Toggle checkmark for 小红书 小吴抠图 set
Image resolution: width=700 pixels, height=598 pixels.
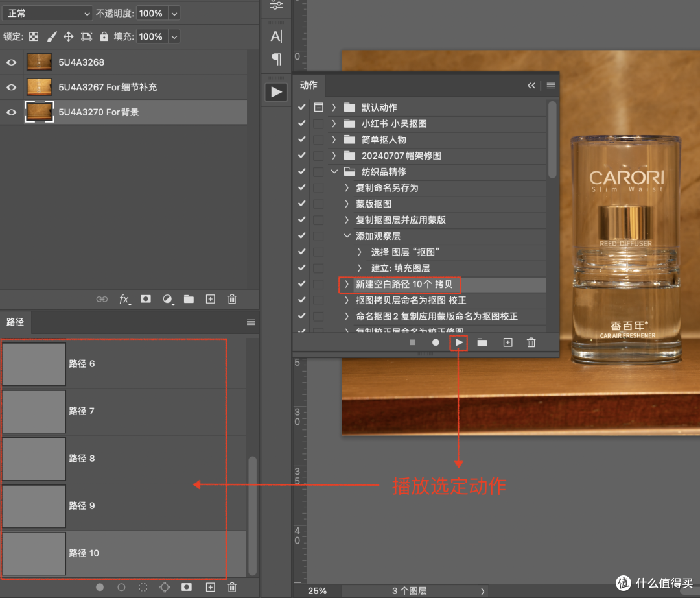click(x=302, y=123)
